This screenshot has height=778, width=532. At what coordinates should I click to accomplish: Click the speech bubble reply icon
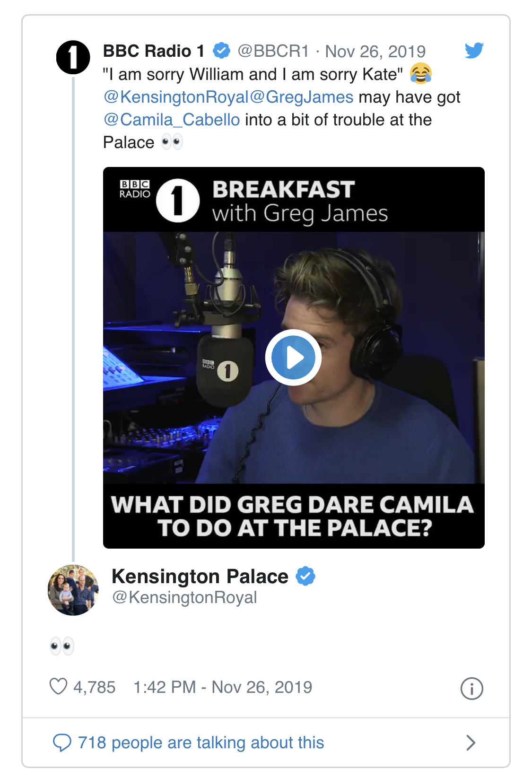pyautogui.click(x=62, y=743)
